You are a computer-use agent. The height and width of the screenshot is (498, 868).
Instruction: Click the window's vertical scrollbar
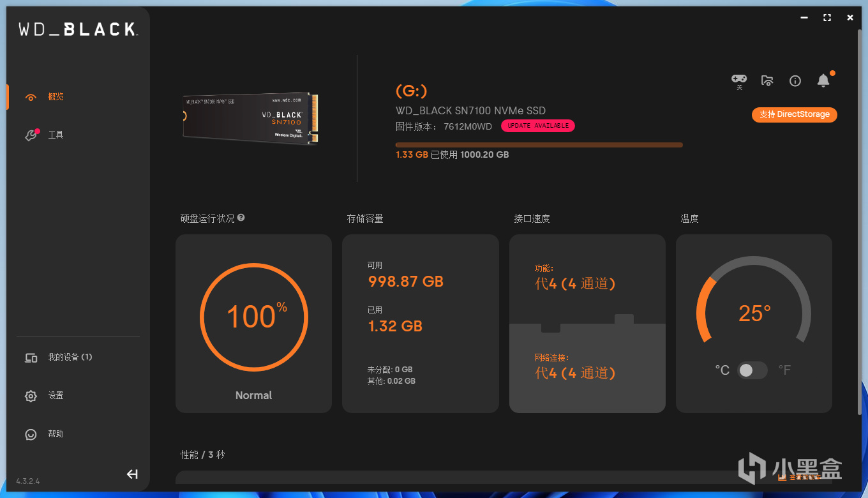[x=860, y=223]
